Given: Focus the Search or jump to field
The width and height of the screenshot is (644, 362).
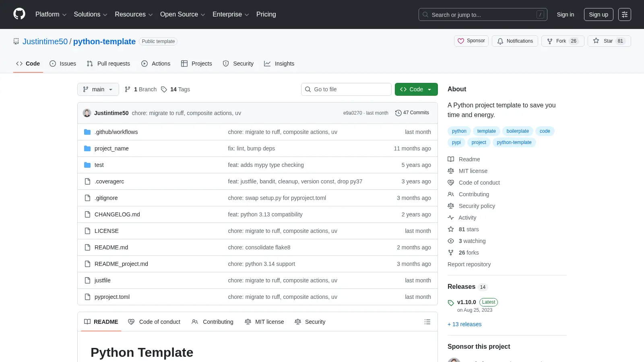Looking at the screenshot, I should [x=483, y=14].
